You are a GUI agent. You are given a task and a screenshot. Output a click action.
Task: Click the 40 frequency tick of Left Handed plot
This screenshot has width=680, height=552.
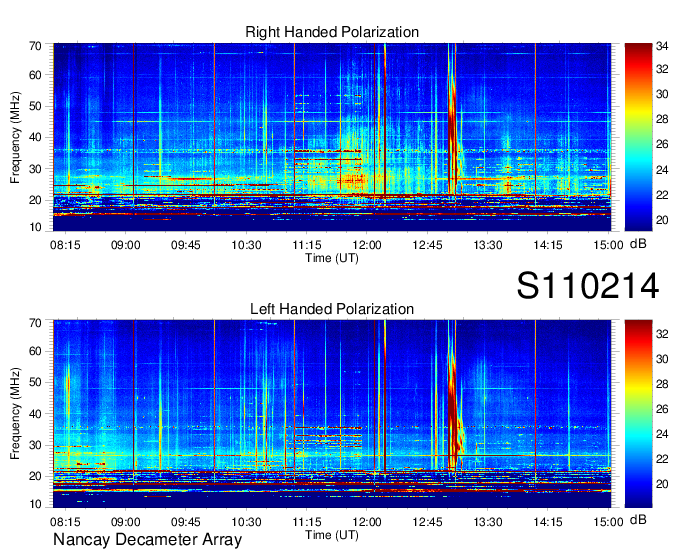35,414
